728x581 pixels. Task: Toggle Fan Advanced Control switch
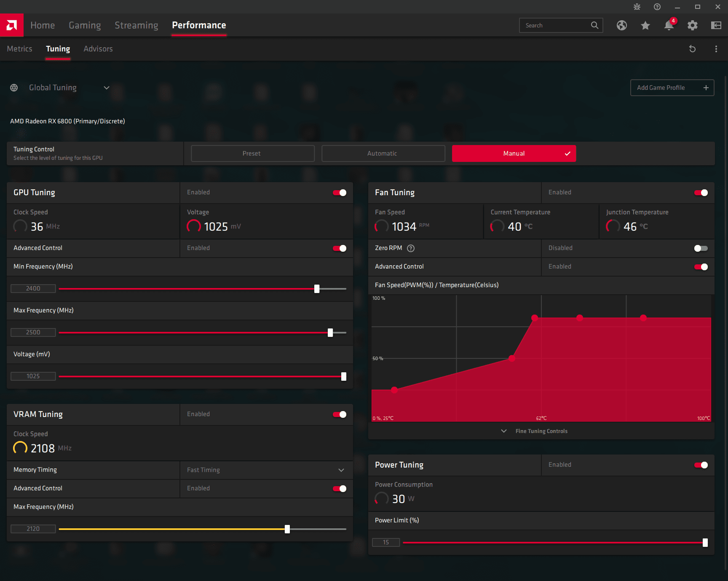click(701, 267)
